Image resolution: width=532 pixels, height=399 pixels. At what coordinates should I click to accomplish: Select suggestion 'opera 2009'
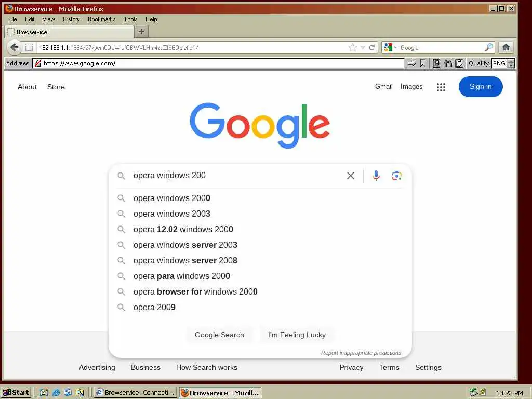click(260, 308)
